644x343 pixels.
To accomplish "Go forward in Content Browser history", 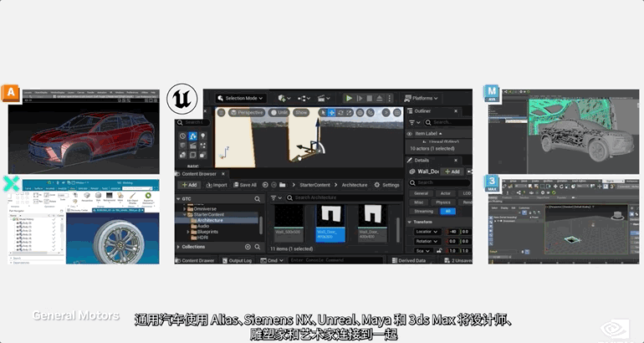I will pyautogui.click(x=273, y=185).
